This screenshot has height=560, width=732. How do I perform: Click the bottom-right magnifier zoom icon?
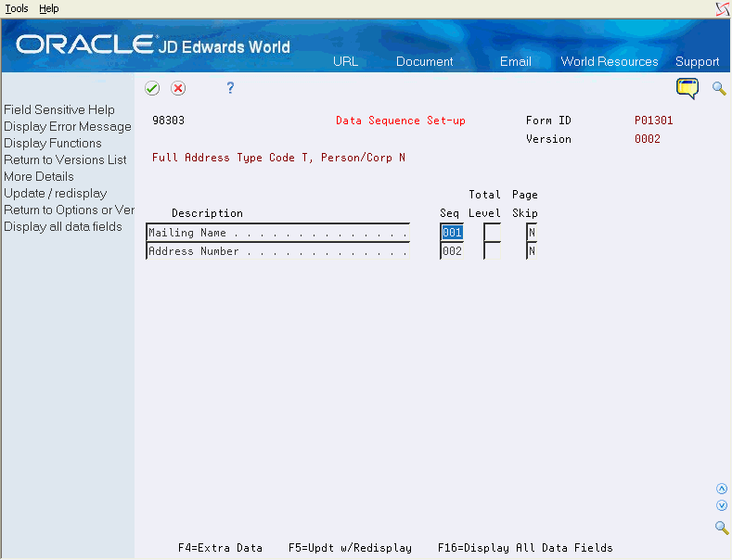(x=722, y=528)
